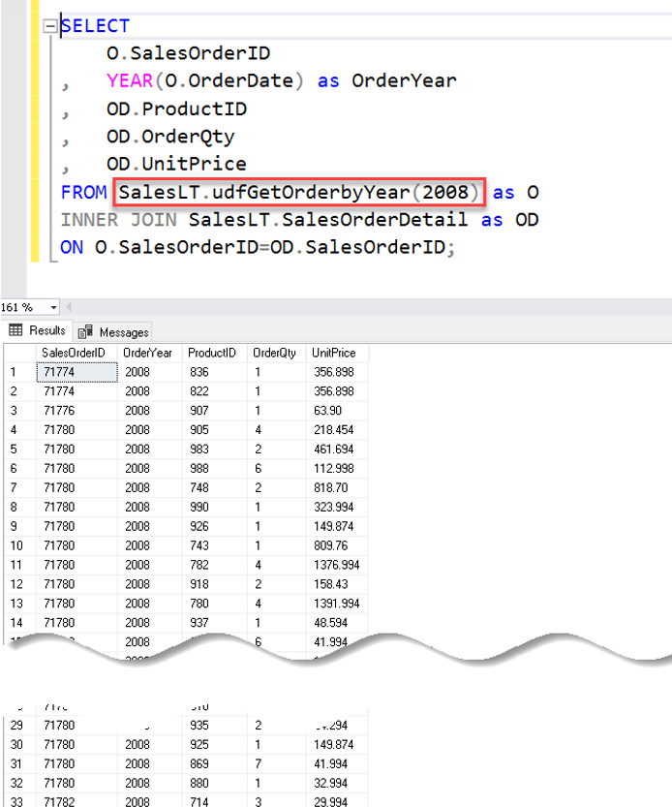Click the YEAR function in the query
The width and height of the screenshot is (672, 807).
point(130,80)
